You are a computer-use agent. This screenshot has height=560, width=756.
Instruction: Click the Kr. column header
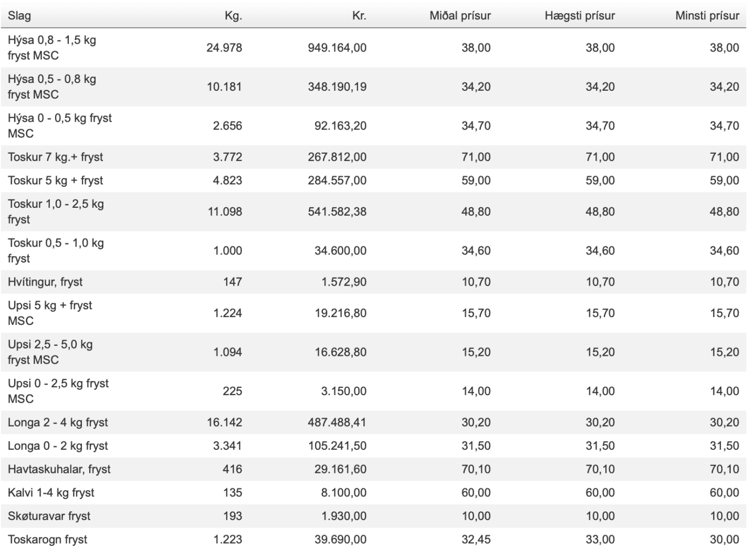(359, 16)
